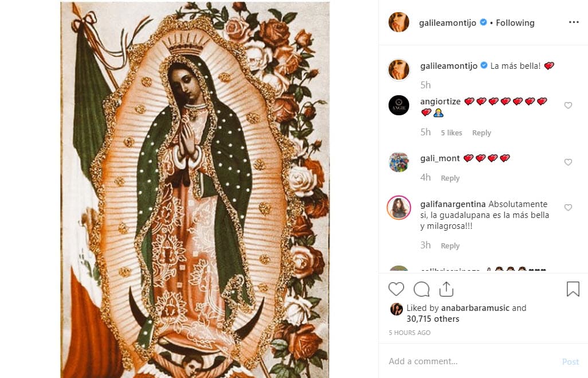Open the '5 likes' on angiortize's comment
Screen dimensions: 588x378
pos(452,133)
